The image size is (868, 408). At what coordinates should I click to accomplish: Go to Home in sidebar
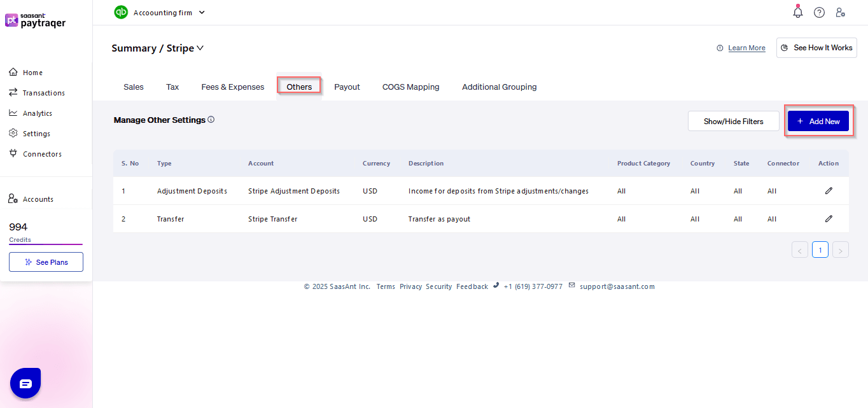tap(26, 73)
